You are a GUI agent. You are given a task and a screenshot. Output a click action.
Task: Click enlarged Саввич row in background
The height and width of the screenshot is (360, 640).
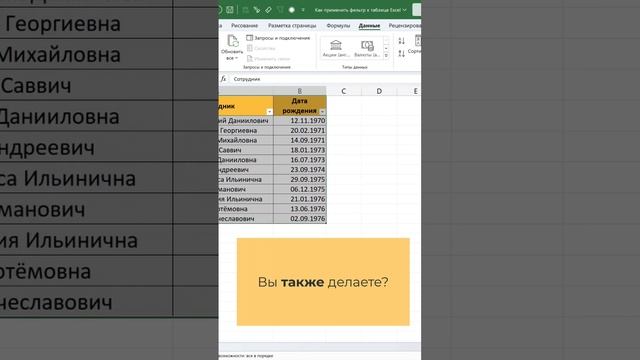click(86, 85)
